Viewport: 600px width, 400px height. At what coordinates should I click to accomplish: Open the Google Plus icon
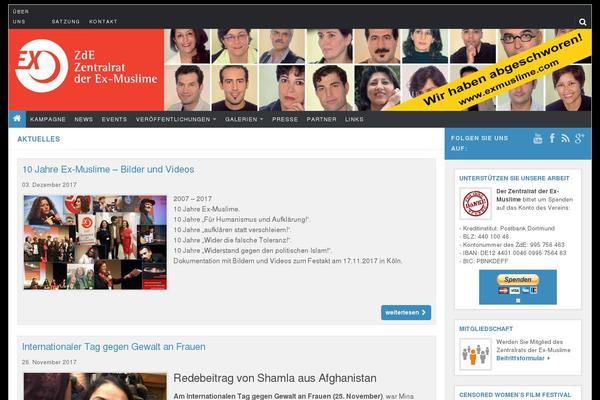point(579,138)
